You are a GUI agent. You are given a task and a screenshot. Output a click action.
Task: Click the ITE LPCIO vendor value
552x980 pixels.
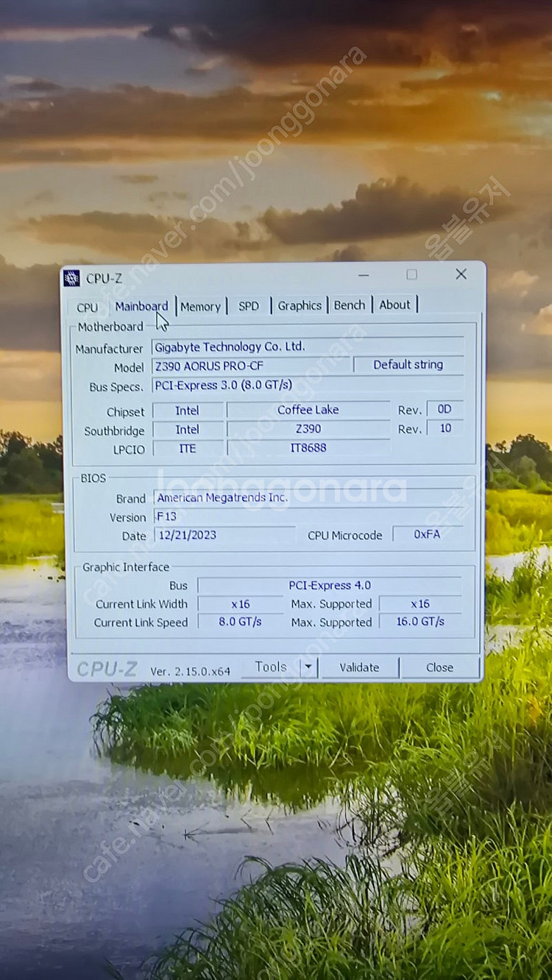(187, 448)
